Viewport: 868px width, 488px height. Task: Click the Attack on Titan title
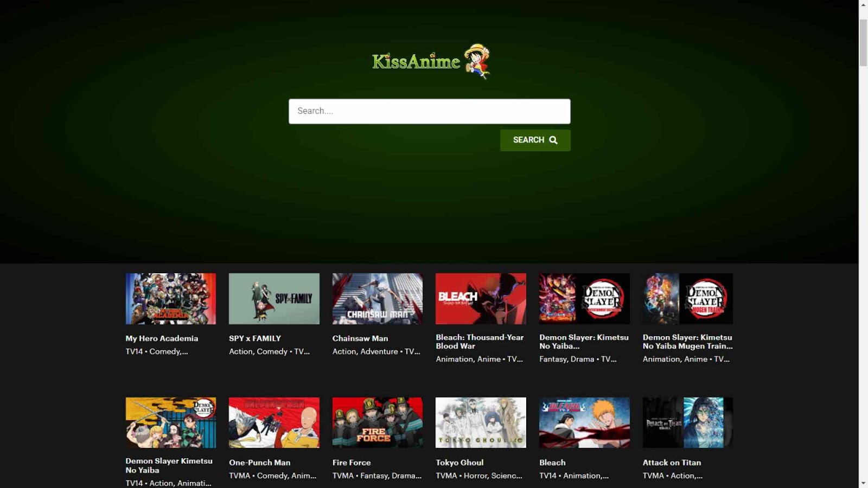[672, 463]
